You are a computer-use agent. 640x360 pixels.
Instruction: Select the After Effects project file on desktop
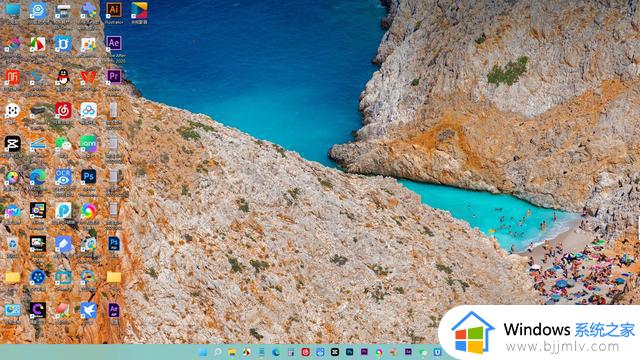(113, 311)
